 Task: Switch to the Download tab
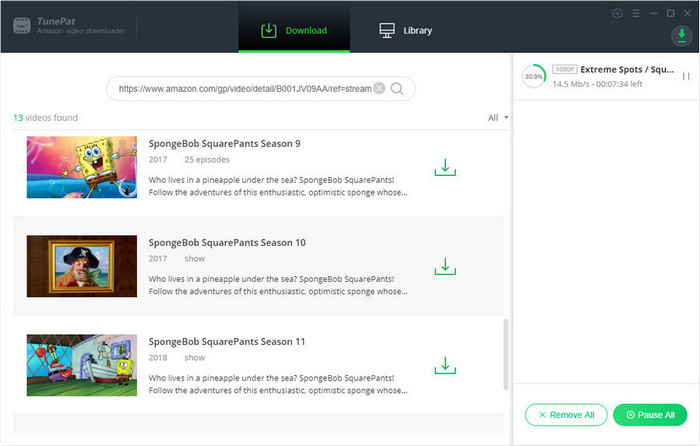pos(294,30)
